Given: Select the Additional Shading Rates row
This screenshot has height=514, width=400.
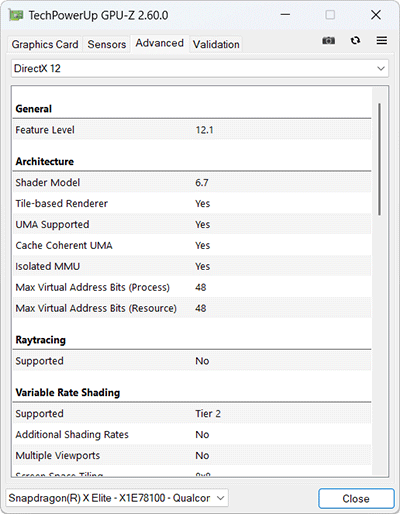Looking at the screenshot, I should pos(192,434).
